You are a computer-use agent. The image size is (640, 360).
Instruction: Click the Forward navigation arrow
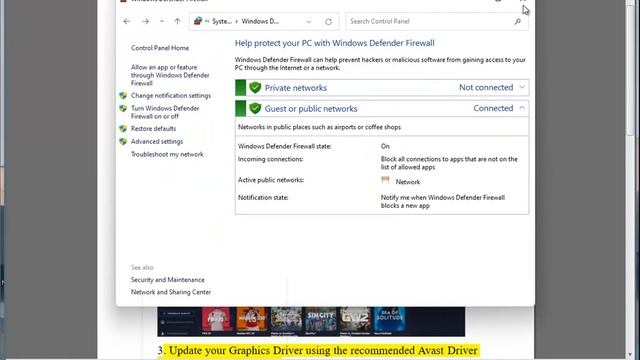click(x=145, y=21)
